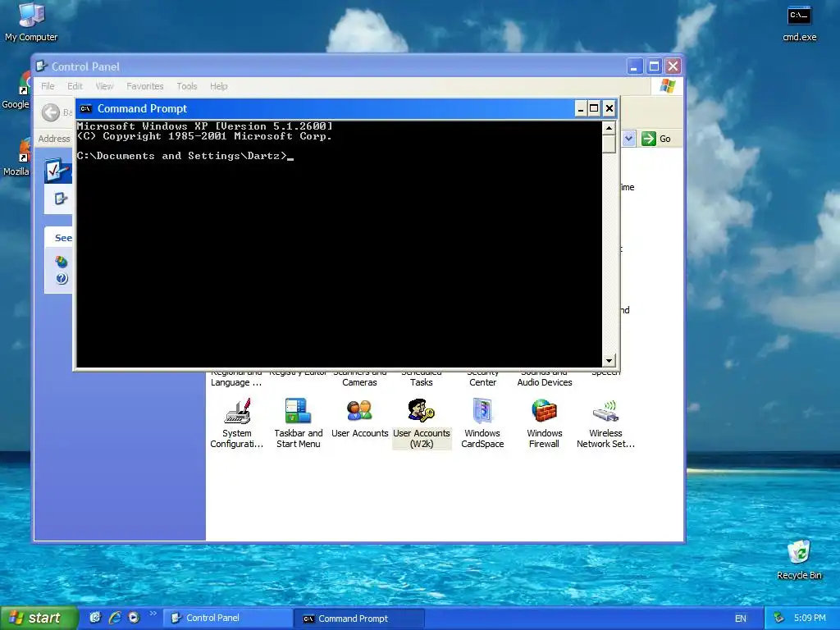Viewport: 840px width, 630px height.
Task: Click the Help and Support icon in sidebar
Action: (x=62, y=279)
